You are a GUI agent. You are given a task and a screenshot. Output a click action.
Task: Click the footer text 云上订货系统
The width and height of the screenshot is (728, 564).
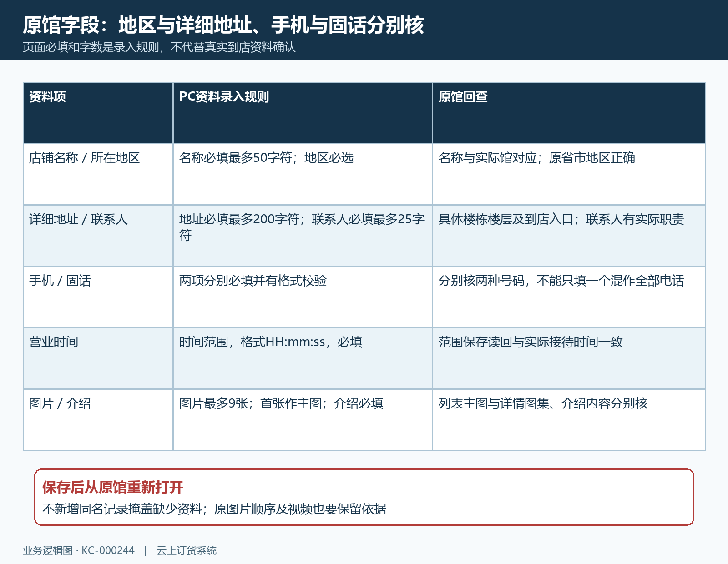click(x=187, y=550)
